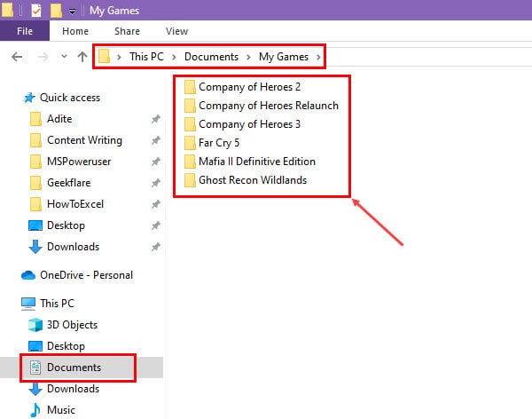Open the File menu
The image size is (532, 419).
click(25, 31)
